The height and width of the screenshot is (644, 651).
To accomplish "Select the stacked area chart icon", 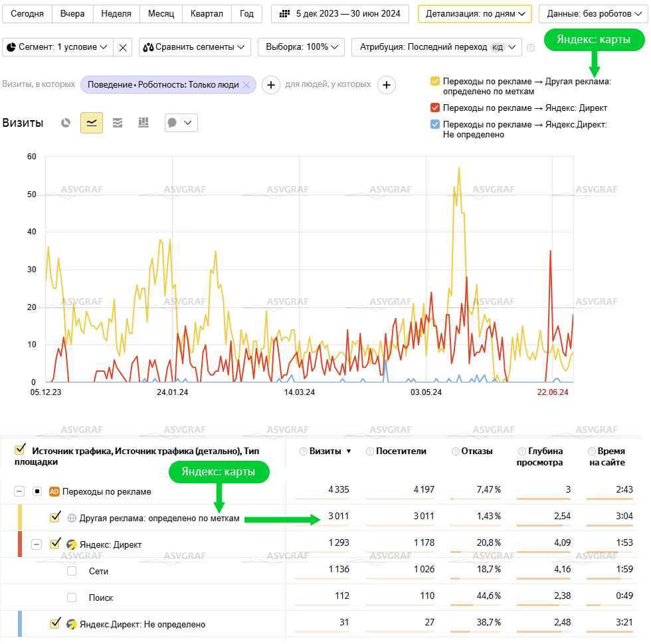I will pyautogui.click(x=118, y=123).
